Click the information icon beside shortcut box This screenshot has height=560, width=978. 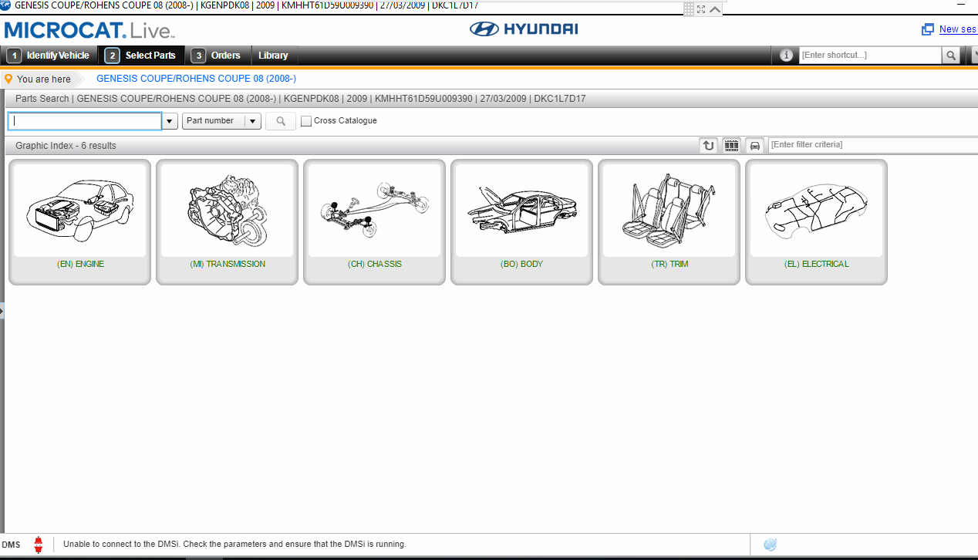pyautogui.click(x=786, y=56)
